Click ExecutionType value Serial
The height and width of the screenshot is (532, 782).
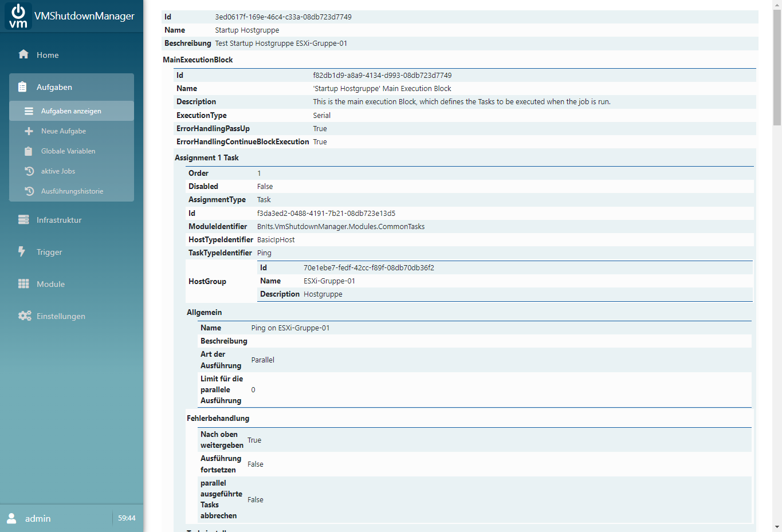point(321,115)
